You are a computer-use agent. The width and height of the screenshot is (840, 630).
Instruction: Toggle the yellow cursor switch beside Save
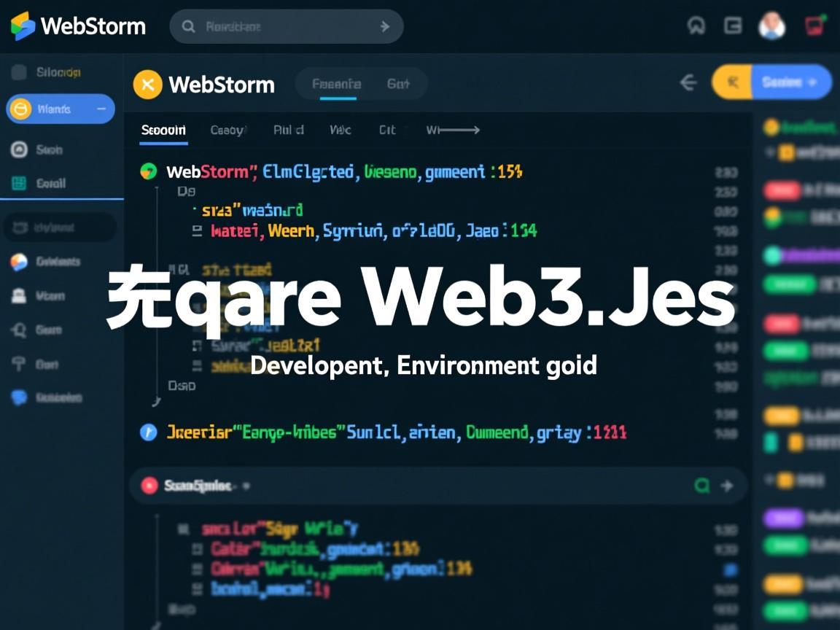click(732, 82)
